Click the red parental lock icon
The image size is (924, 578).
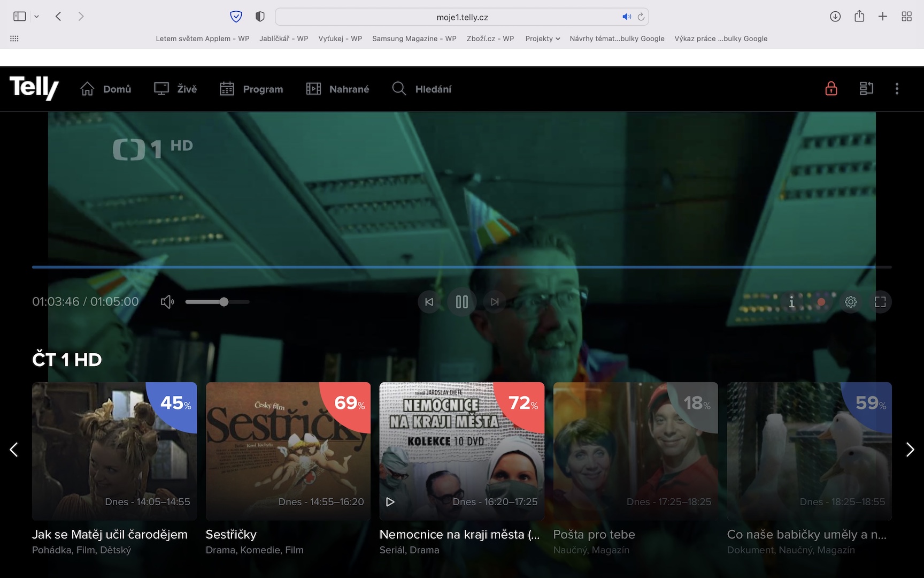pos(831,88)
